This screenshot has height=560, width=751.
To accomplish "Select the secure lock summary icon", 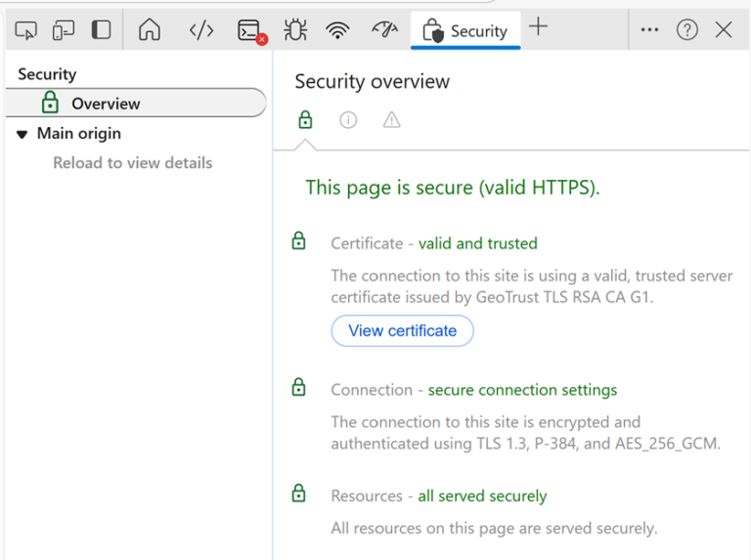I will tap(305, 119).
